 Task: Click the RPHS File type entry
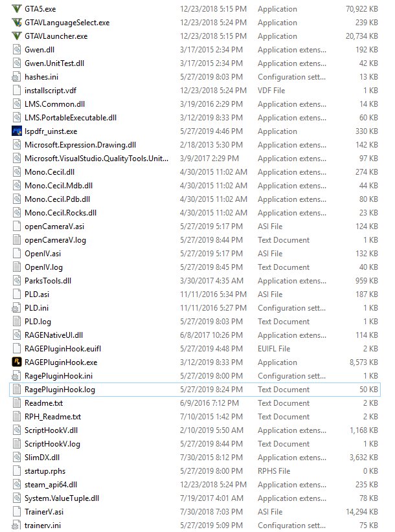point(274,471)
